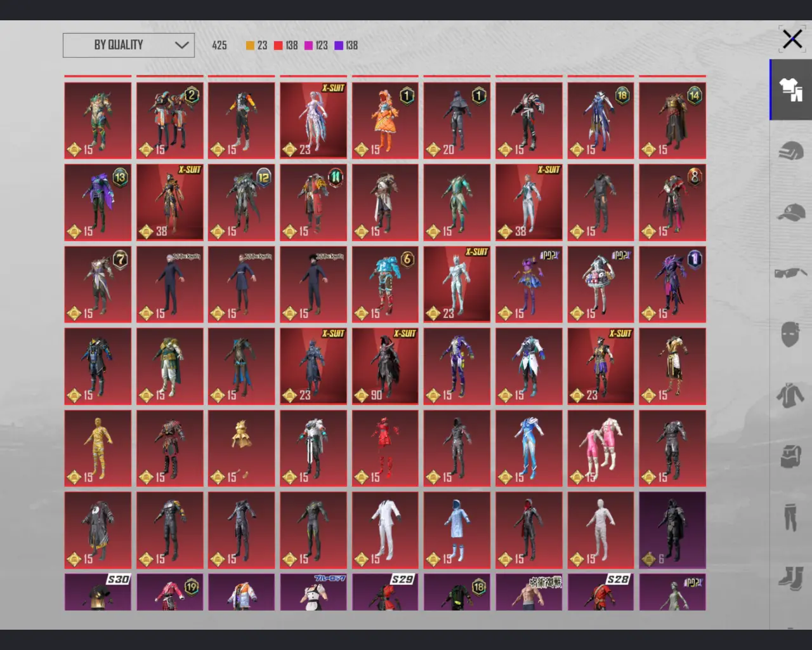Select the pink outfit pair
The height and width of the screenshot is (650, 812).
[x=601, y=448]
